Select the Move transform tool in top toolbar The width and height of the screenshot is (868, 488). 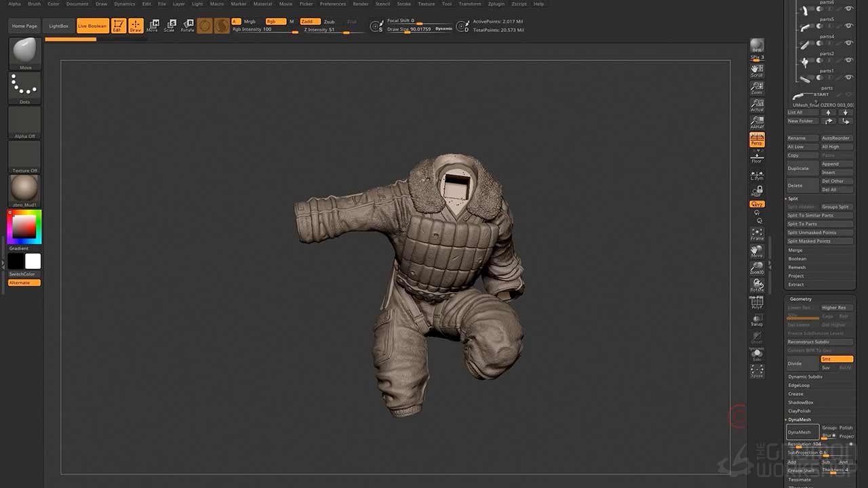click(x=153, y=26)
